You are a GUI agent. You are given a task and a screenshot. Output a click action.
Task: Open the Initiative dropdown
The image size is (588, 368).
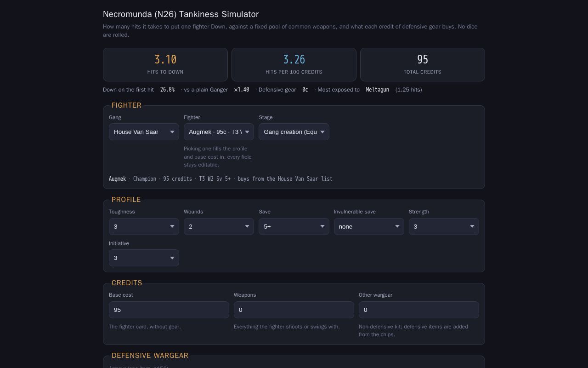click(x=144, y=258)
